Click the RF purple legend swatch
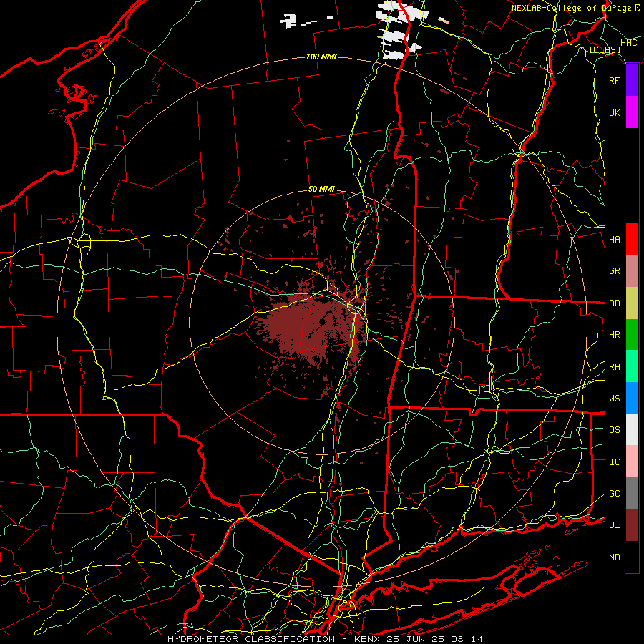The height and width of the screenshot is (644, 644). pyautogui.click(x=632, y=80)
